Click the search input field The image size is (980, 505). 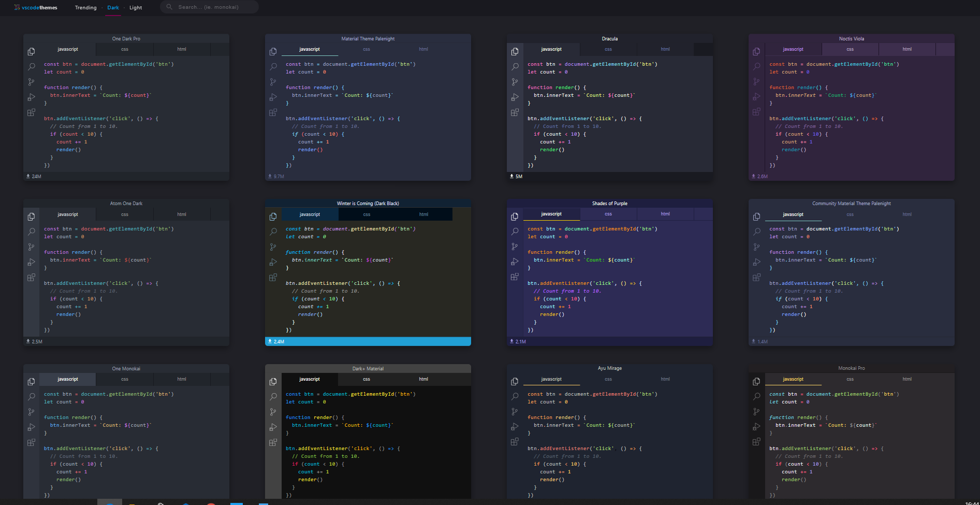point(212,7)
